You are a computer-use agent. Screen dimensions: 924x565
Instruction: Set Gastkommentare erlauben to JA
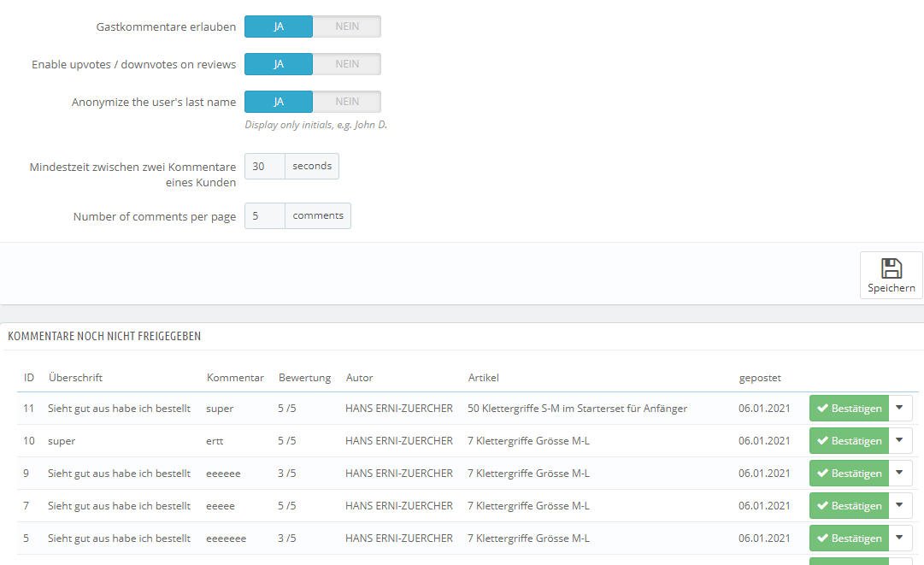pos(279,26)
